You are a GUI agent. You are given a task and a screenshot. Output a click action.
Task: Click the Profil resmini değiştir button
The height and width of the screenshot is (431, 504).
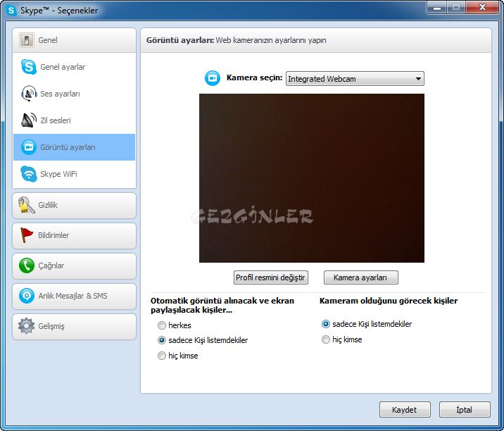(270, 277)
